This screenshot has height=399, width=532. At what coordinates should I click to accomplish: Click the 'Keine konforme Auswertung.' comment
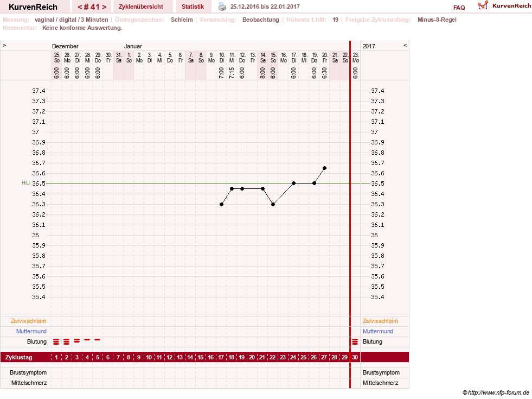(x=82, y=28)
